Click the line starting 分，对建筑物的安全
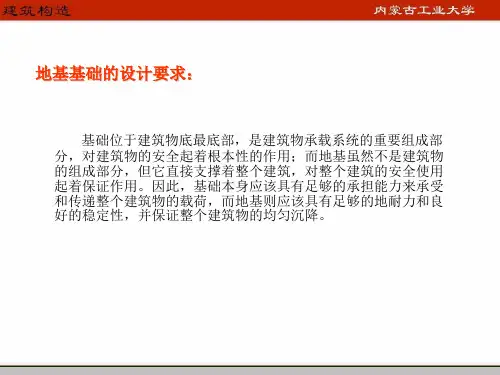The image size is (500, 375). click(x=249, y=156)
